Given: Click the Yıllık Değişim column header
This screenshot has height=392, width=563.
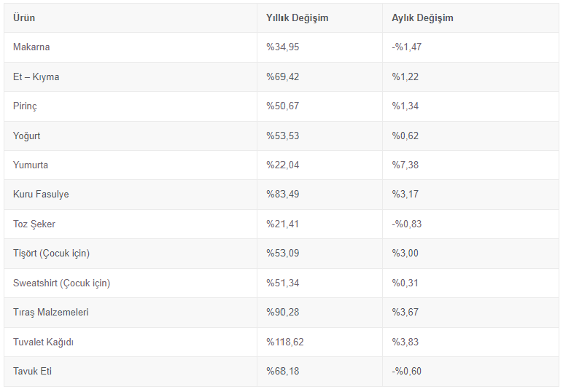Looking at the screenshot, I should (x=297, y=17).
